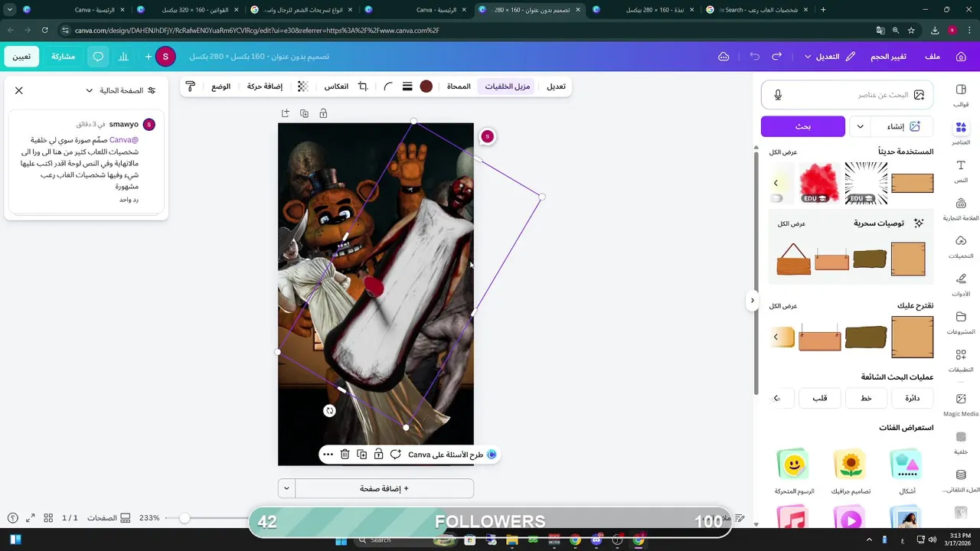980x551 pixels.
Task: Select the Eraser (الممحاة) tool
Action: coord(459,86)
